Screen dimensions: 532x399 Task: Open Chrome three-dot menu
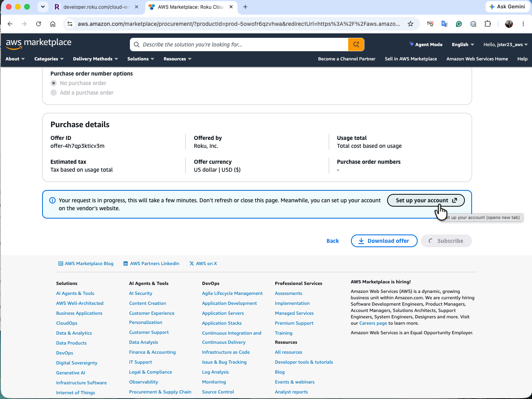coord(524,24)
